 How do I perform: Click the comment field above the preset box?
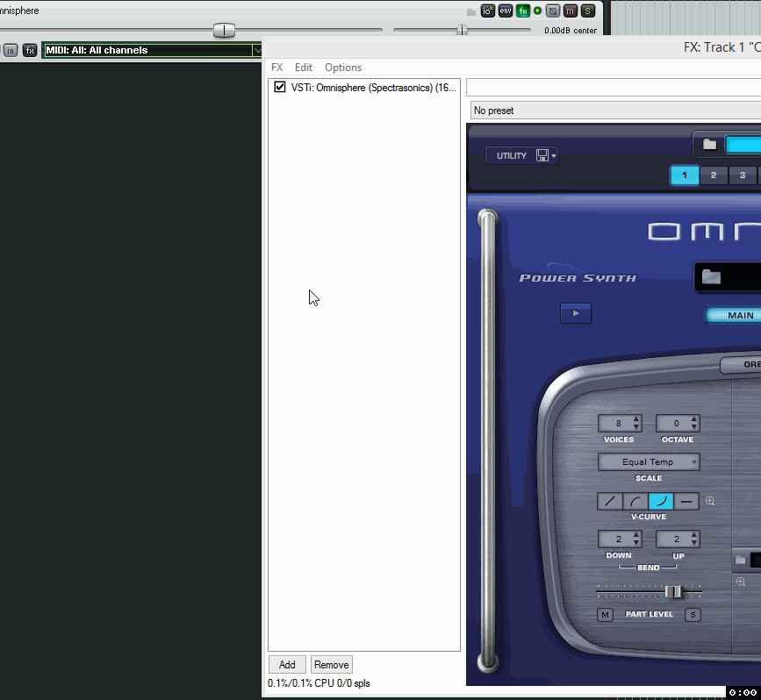(x=614, y=88)
